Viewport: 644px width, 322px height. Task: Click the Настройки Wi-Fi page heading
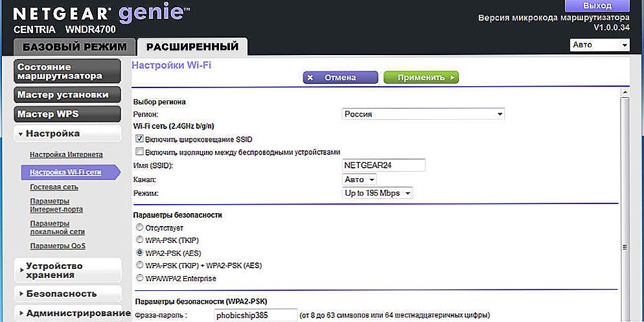tap(172, 65)
